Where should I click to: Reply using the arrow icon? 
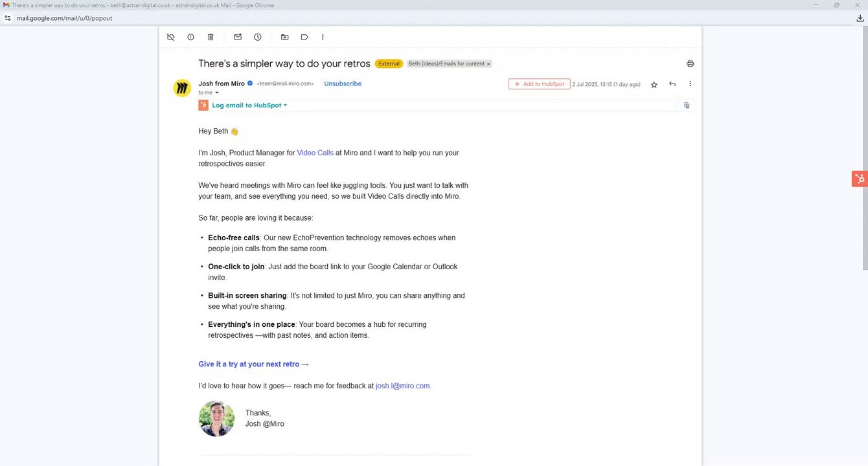click(x=672, y=84)
